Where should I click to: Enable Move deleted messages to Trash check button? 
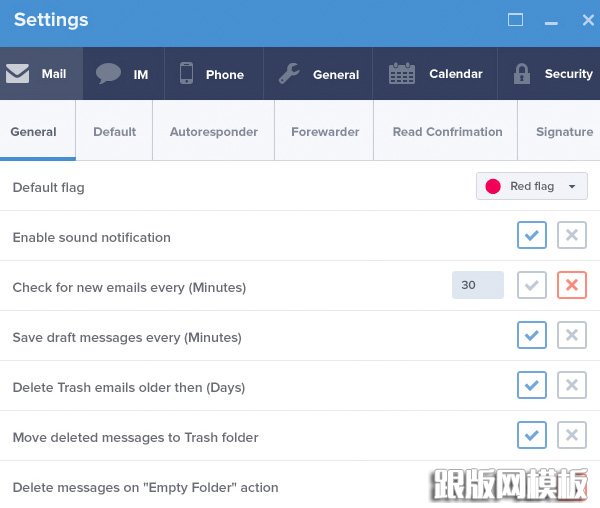click(532, 435)
